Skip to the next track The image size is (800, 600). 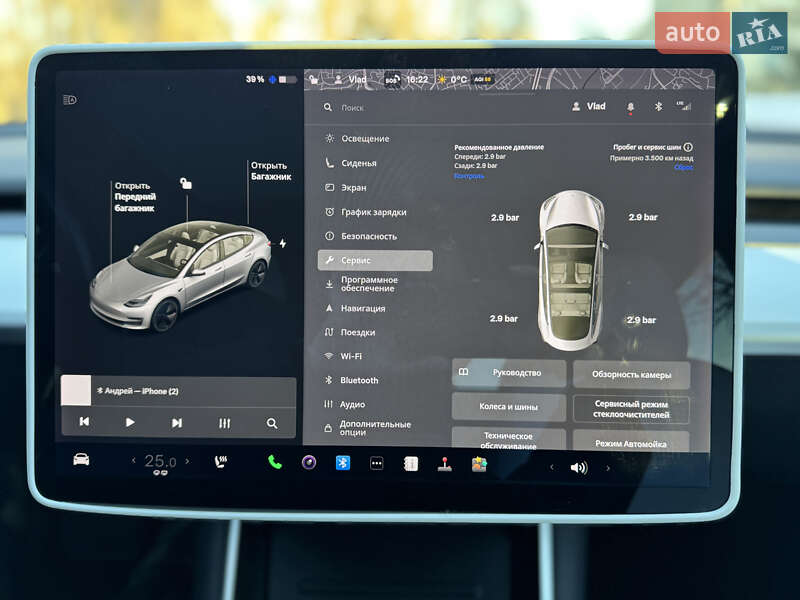(178, 421)
